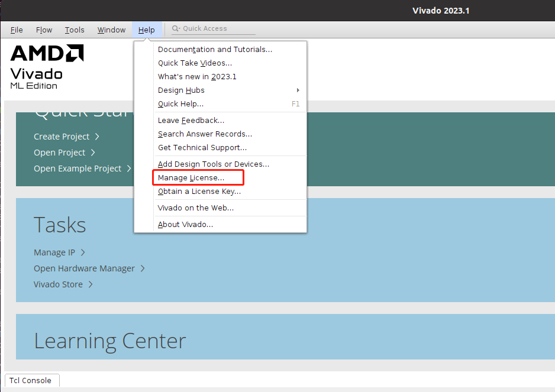Click the Open Example Project link

(78, 169)
